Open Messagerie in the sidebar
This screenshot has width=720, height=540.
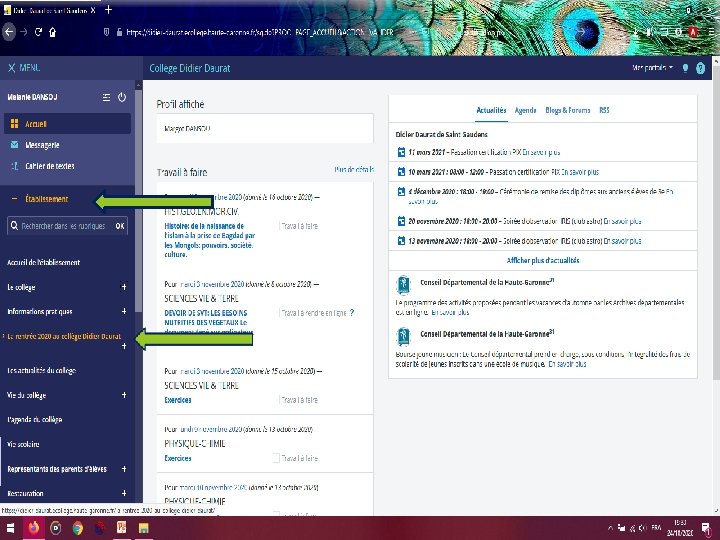(x=42, y=145)
